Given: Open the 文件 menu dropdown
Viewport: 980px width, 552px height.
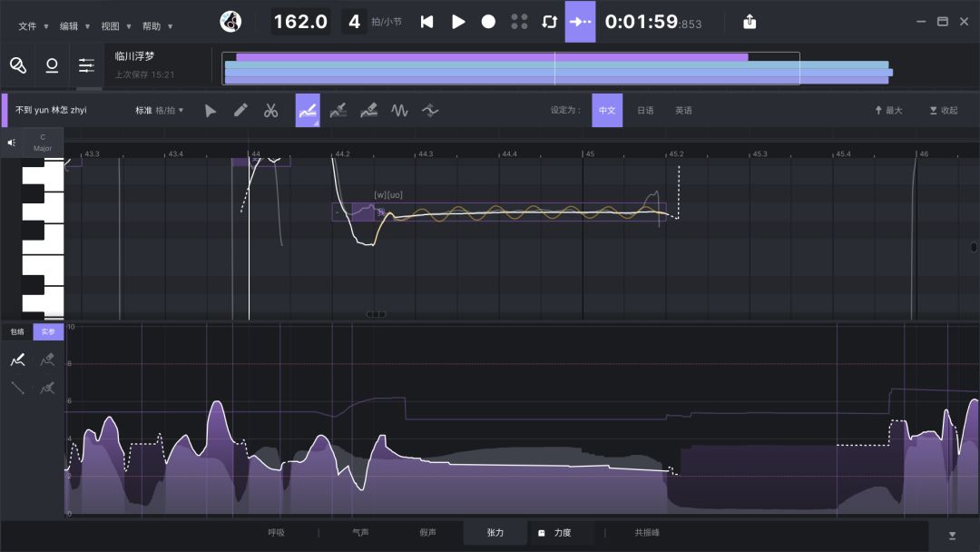Looking at the screenshot, I should (34, 26).
